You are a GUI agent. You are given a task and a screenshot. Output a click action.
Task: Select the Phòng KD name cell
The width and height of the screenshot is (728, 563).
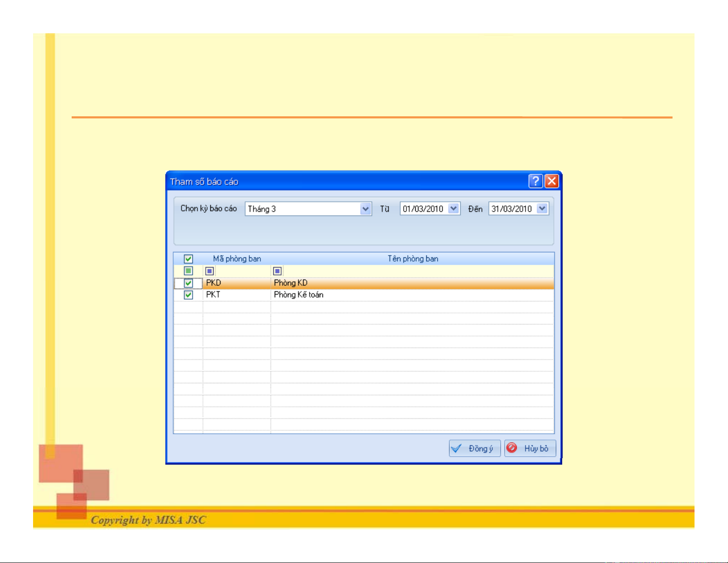click(291, 283)
